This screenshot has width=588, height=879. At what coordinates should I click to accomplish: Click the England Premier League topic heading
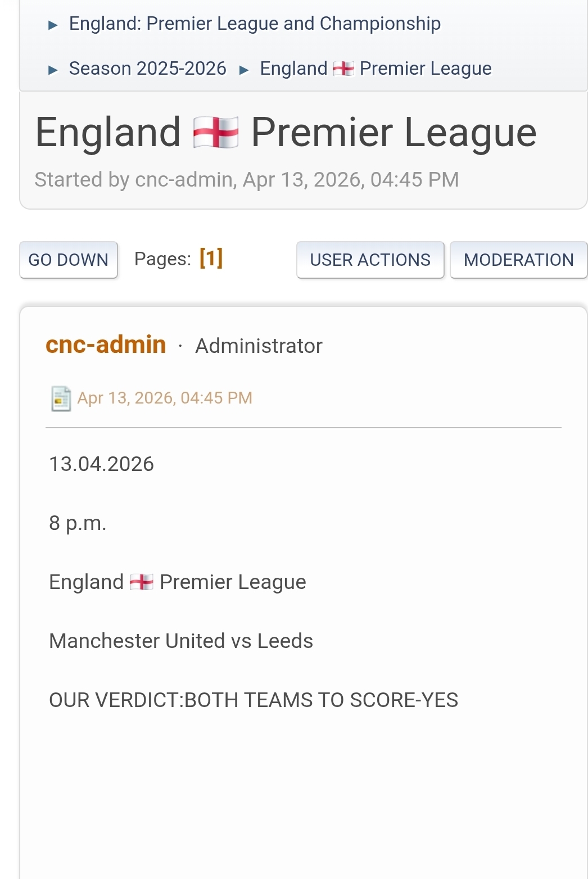pos(286,133)
